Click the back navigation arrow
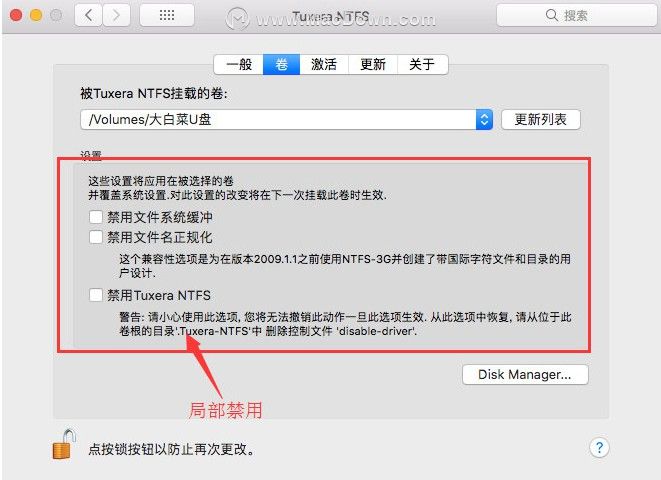 [x=89, y=16]
